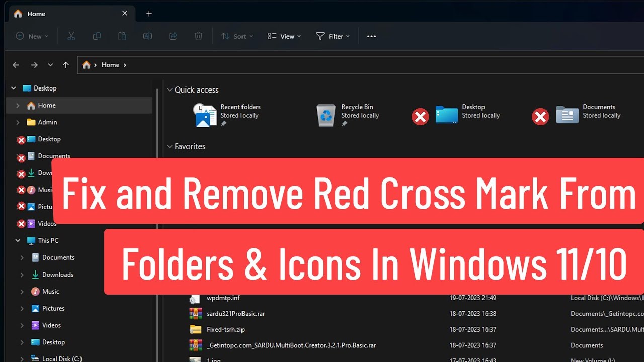Open recent locations chevron
Image resolution: width=644 pixels, height=362 pixels.
[x=50, y=65]
